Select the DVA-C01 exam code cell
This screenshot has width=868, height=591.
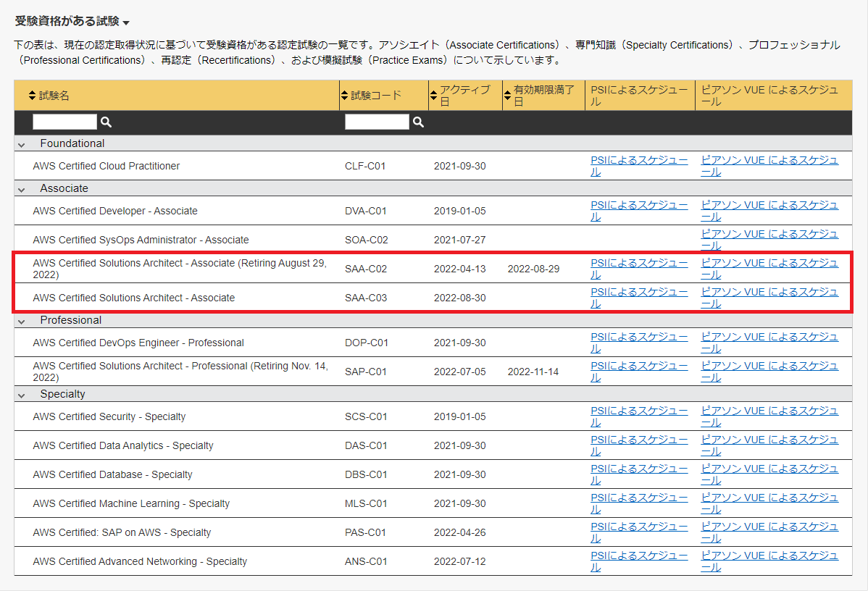365,211
